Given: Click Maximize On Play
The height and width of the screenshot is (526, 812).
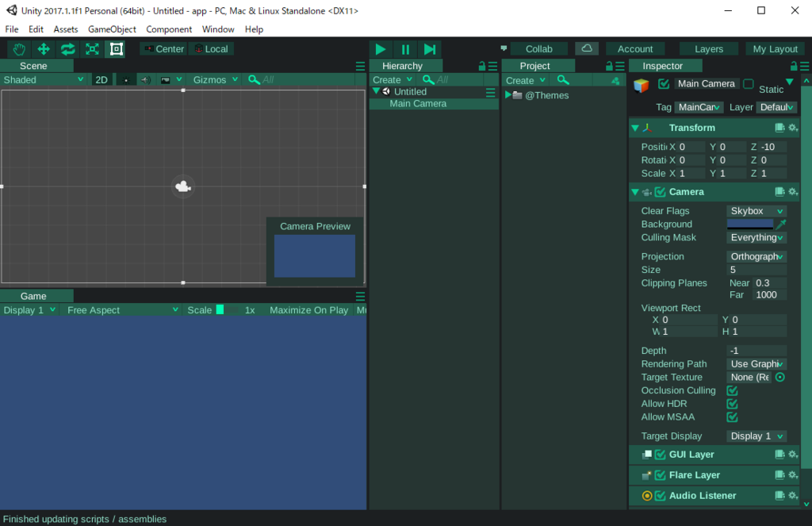Looking at the screenshot, I should (308, 310).
